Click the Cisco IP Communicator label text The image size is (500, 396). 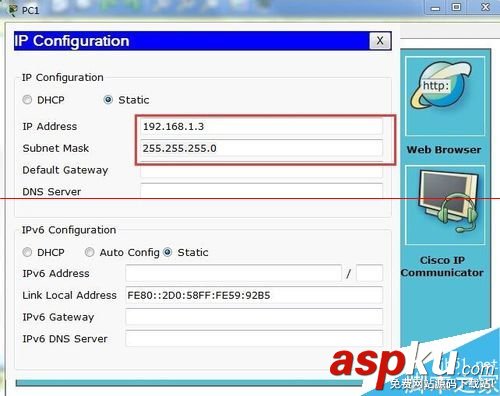[x=442, y=266]
